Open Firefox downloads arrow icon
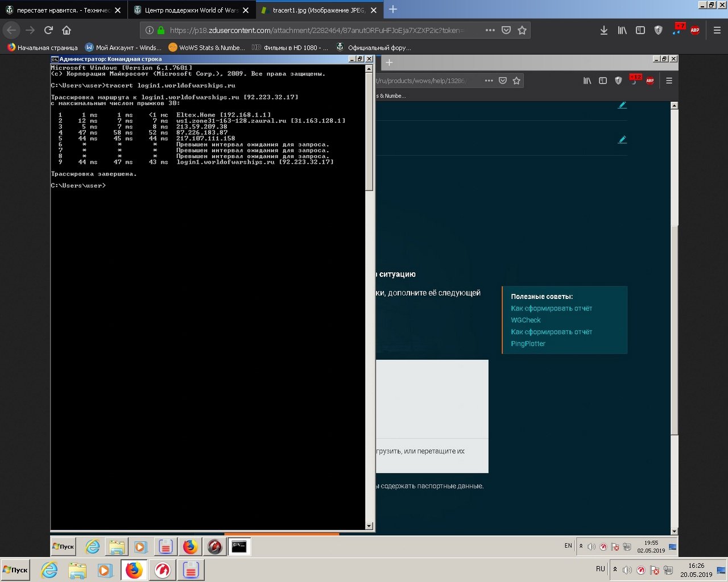 [x=604, y=30]
